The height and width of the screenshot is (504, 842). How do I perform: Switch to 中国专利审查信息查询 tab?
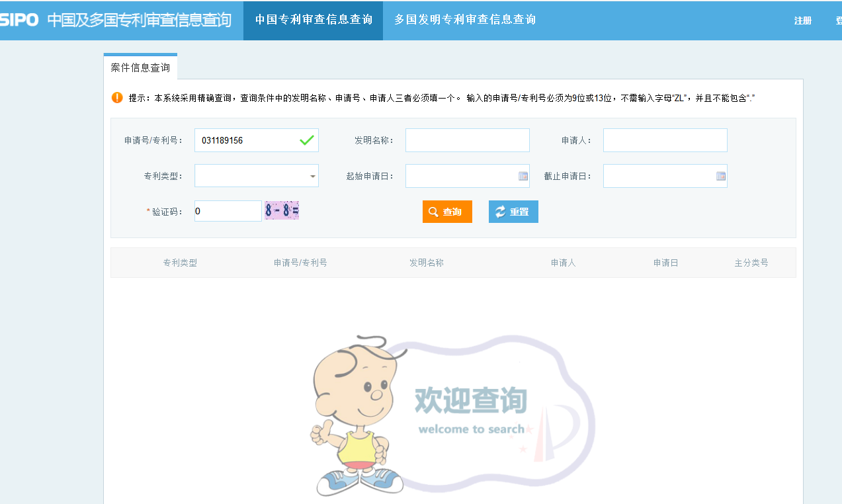pyautogui.click(x=313, y=20)
